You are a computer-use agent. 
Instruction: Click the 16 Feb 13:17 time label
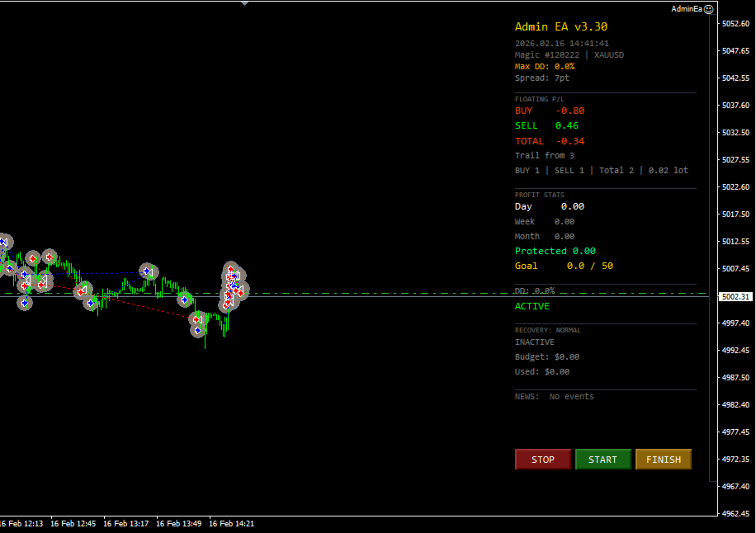pos(125,524)
